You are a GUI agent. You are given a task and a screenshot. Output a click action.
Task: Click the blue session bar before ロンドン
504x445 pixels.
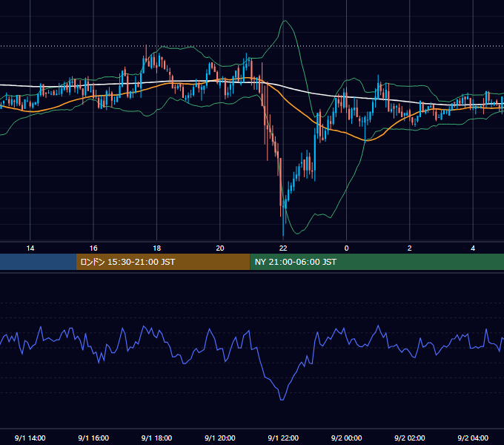[x=38, y=262]
